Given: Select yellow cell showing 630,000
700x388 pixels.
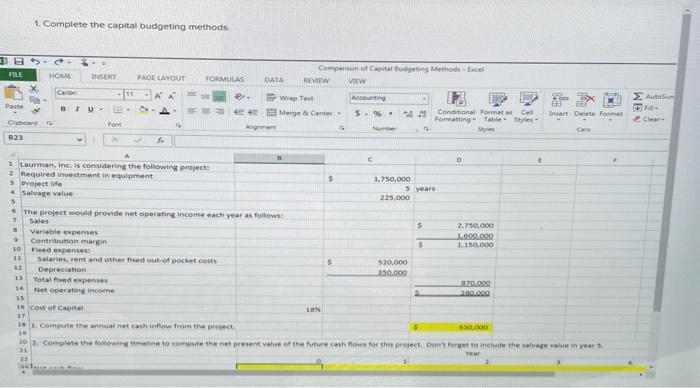Looking at the screenshot, I should (x=451, y=327).
